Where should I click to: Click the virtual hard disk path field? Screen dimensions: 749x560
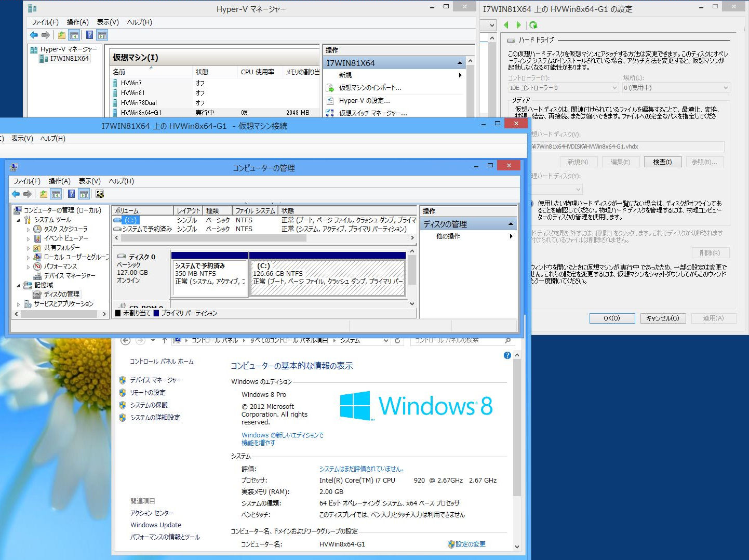(x=627, y=146)
